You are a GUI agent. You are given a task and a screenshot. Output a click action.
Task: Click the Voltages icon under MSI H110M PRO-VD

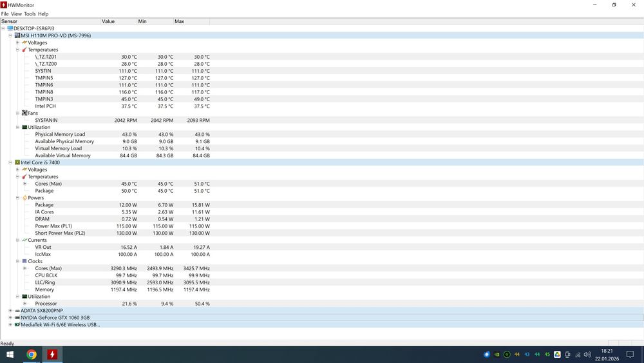point(24,43)
